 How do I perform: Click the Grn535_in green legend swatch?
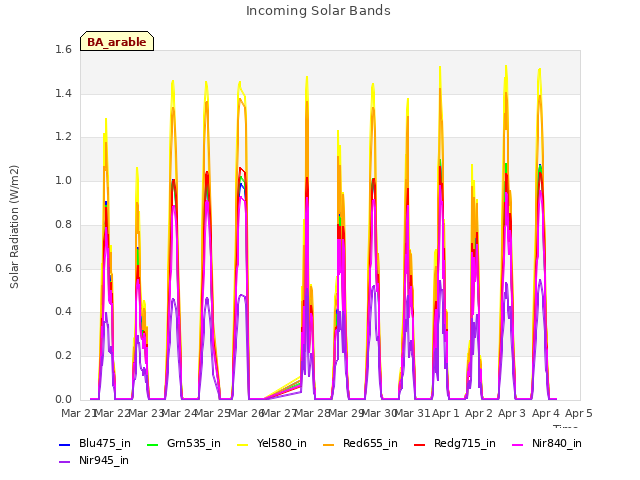pos(152,444)
